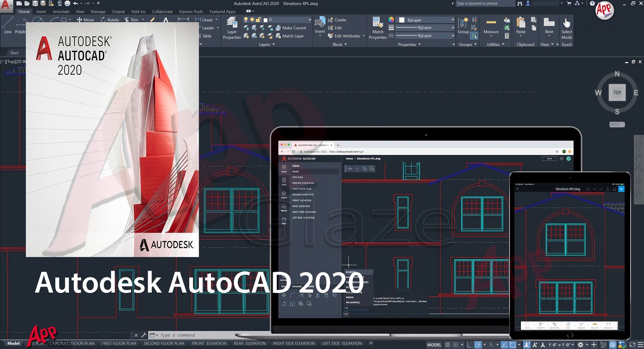Click the Layers icon in web app sidebar
Screen dimensions: 644x349
click(284, 194)
